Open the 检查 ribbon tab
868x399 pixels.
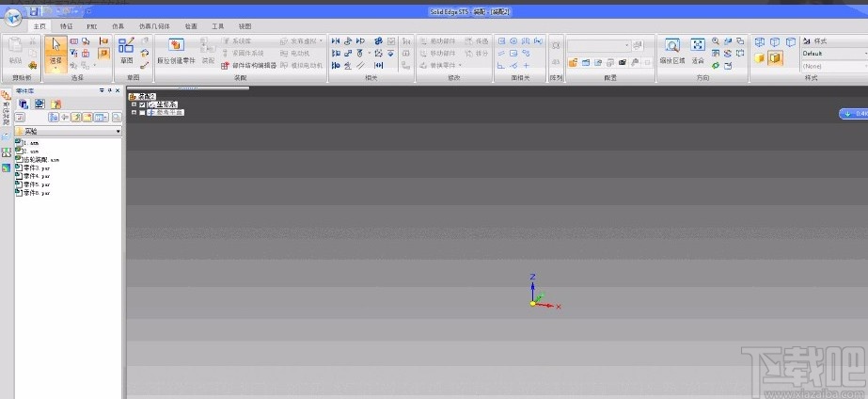(x=191, y=26)
